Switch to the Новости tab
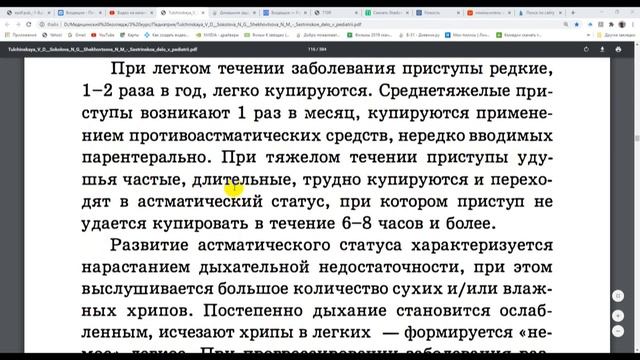 point(438,13)
